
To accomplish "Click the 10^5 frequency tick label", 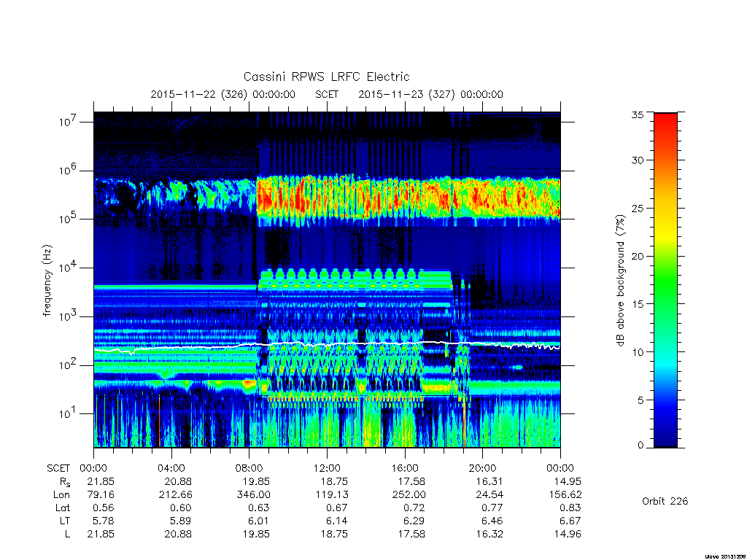I will (x=67, y=219).
